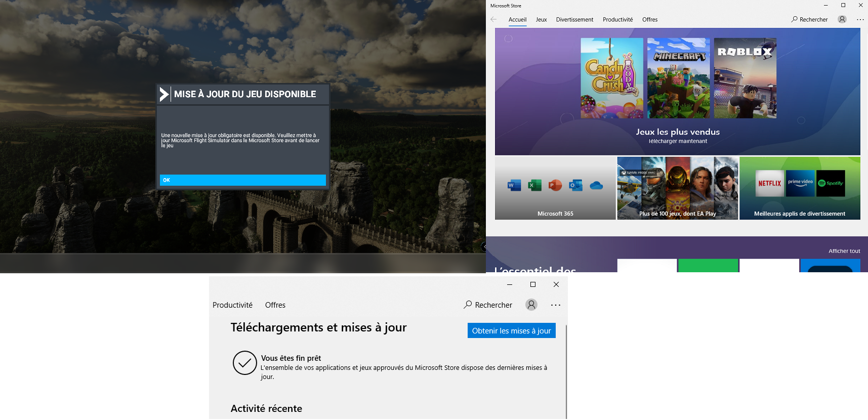The image size is (868, 420).
Task: Click Meilleures applis de divertissement label
Action: (x=800, y=214)
